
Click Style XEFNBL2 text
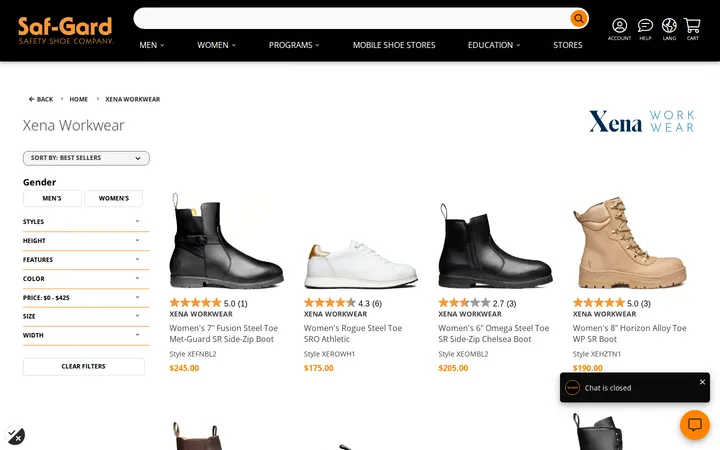193,354
